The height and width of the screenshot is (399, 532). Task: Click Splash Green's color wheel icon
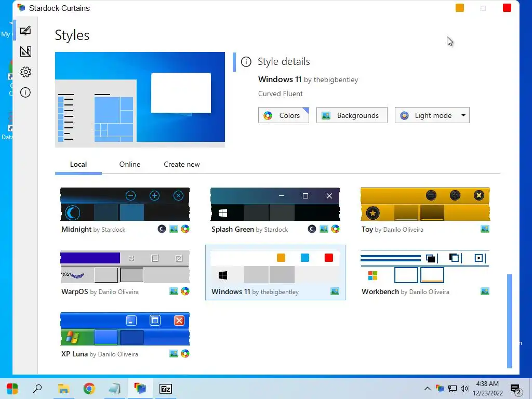336,229
